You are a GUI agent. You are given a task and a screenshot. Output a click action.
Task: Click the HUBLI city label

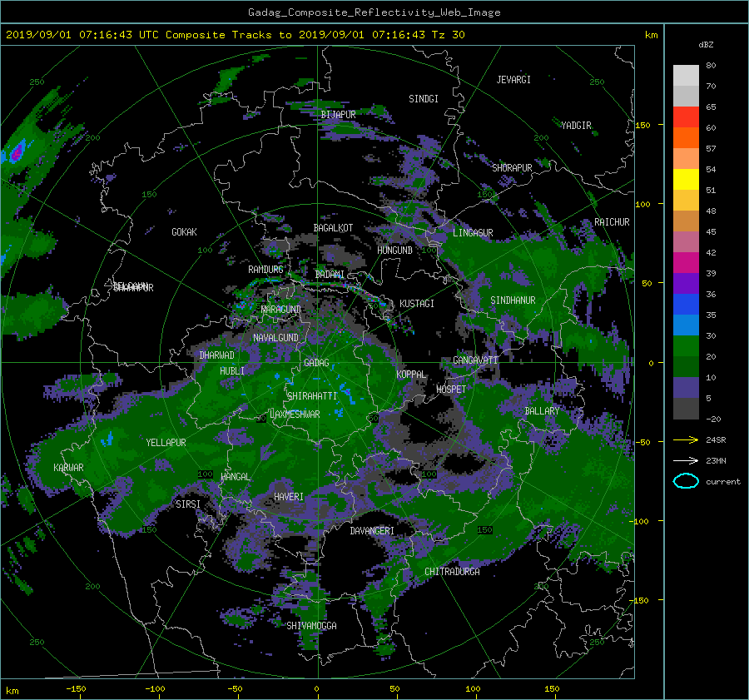point(232,370)
